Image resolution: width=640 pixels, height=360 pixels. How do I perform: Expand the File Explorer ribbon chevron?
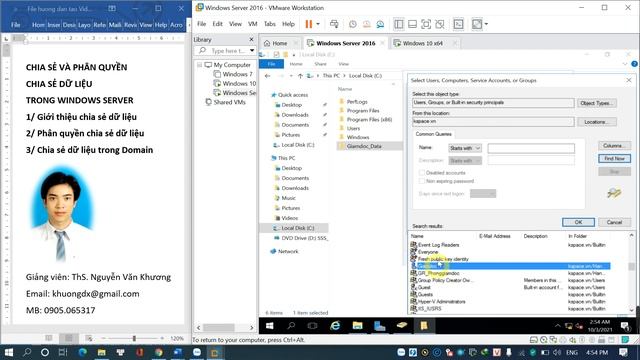(624, 64)
